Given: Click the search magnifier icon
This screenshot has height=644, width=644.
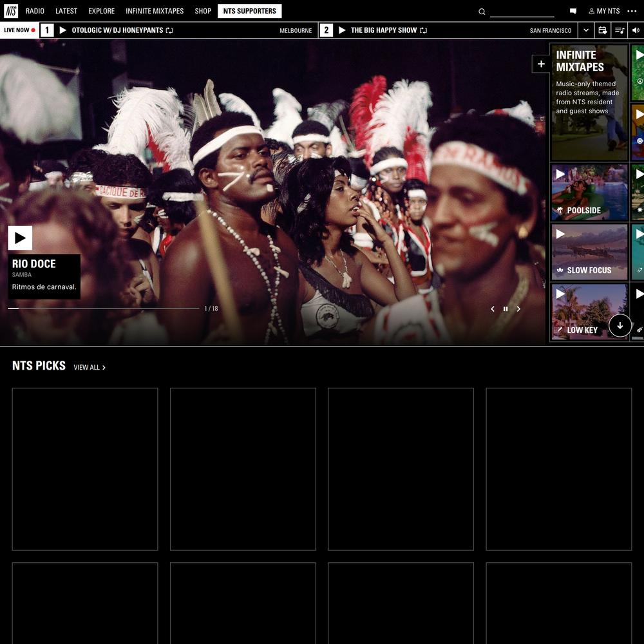Looking at the screenshot, I should point(482,12).
